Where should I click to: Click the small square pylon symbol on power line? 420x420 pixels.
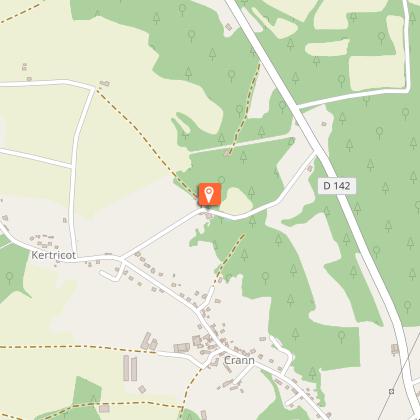click(391, 391)
